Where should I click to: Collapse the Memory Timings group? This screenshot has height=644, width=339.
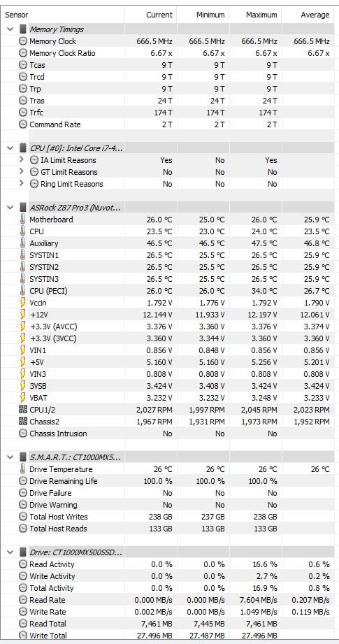[x=10, y=29]
